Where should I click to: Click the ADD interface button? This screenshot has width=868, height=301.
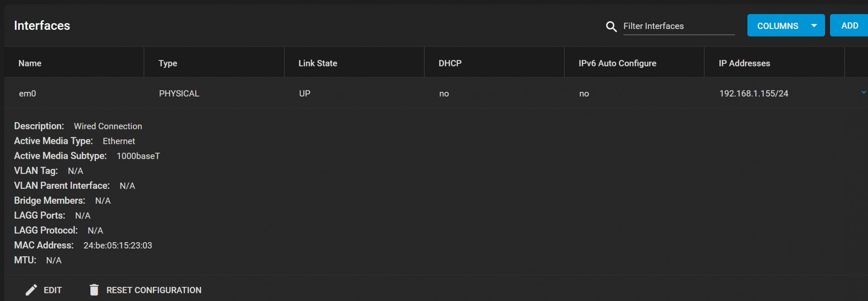click(849, 26)
